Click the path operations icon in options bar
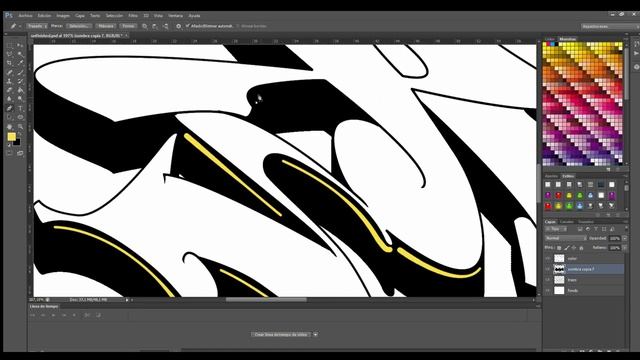 144,26
